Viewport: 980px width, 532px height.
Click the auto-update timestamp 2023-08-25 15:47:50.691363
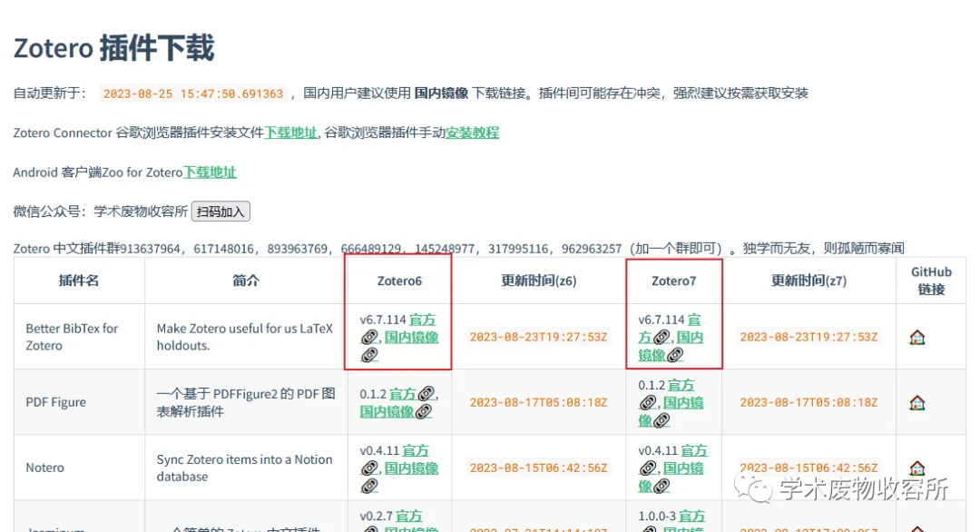(193, 94)
